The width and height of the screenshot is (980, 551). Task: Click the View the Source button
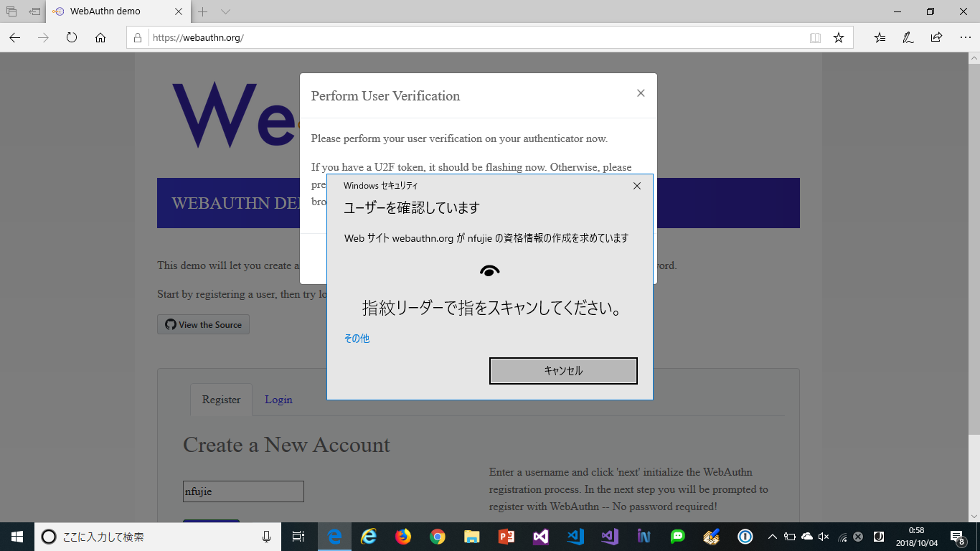click(x=203, y=324)
